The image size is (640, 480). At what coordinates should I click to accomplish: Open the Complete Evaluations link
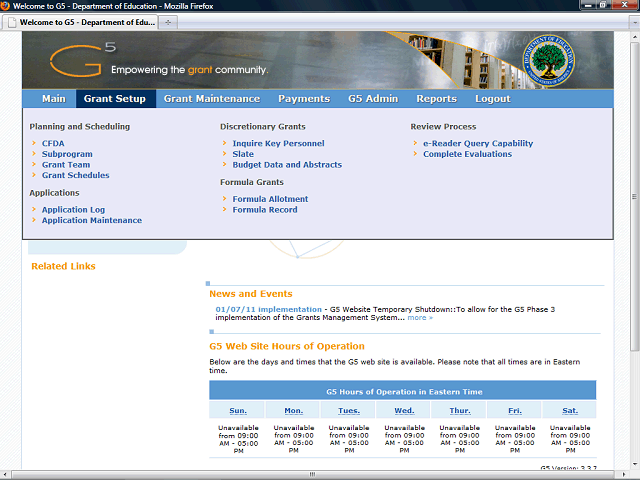(467, 154)
